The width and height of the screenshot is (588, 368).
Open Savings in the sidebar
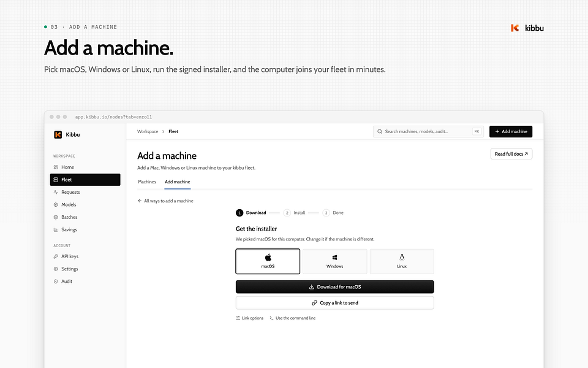[x=85, y=230]
